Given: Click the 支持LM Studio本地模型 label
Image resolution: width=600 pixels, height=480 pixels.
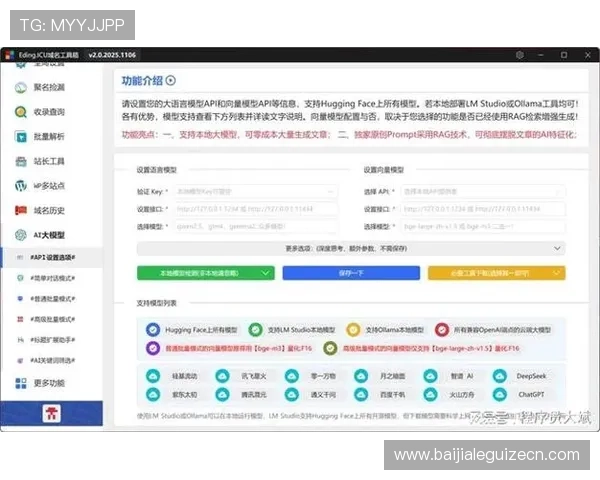Looking at the screenshot, I should 301,330.
